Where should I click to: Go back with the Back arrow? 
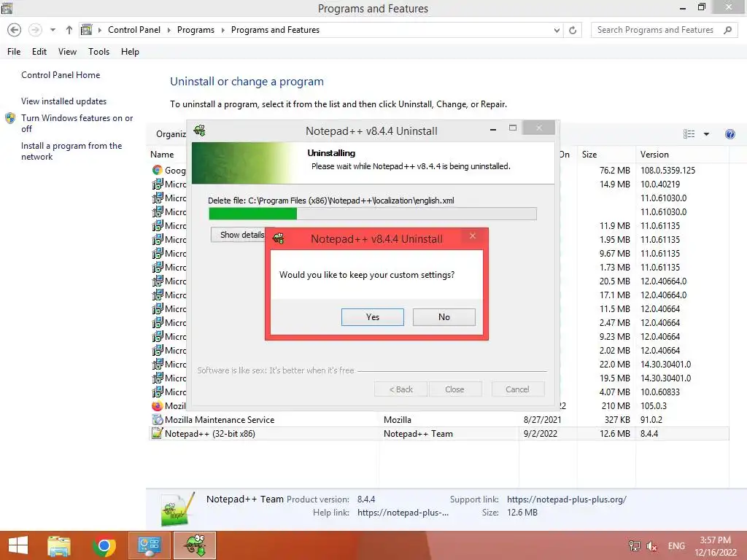15,30
